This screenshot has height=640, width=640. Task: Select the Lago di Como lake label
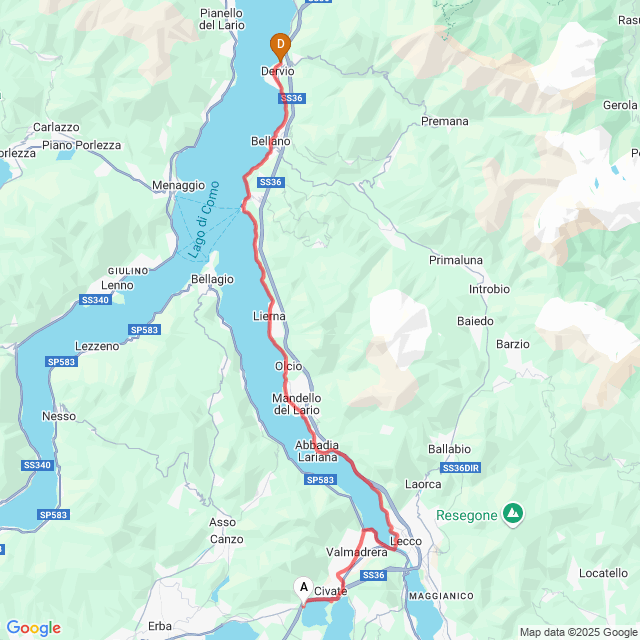(x=204, y=220)
